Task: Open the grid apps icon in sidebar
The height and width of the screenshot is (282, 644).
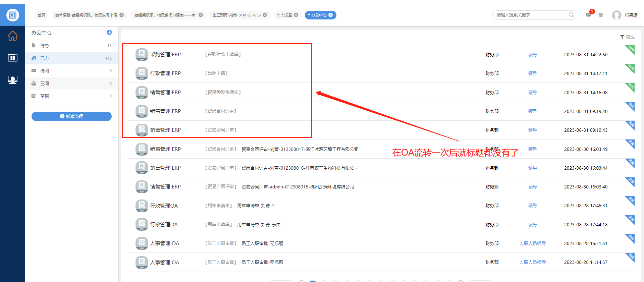Action: click(x=12, y=58)
